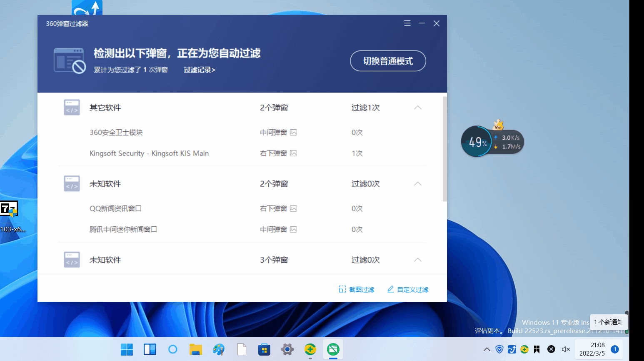Unmute the system volume in taskbar
This screenshot has height=361, width=644.
565,349
